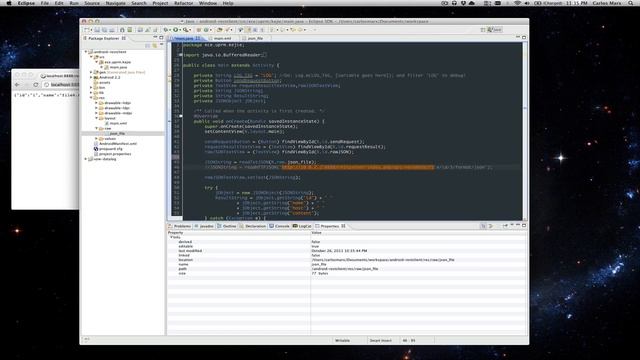Open the Navigate menu
The width and height of the screenshot is (640, 360).
(x=116, y=3)
